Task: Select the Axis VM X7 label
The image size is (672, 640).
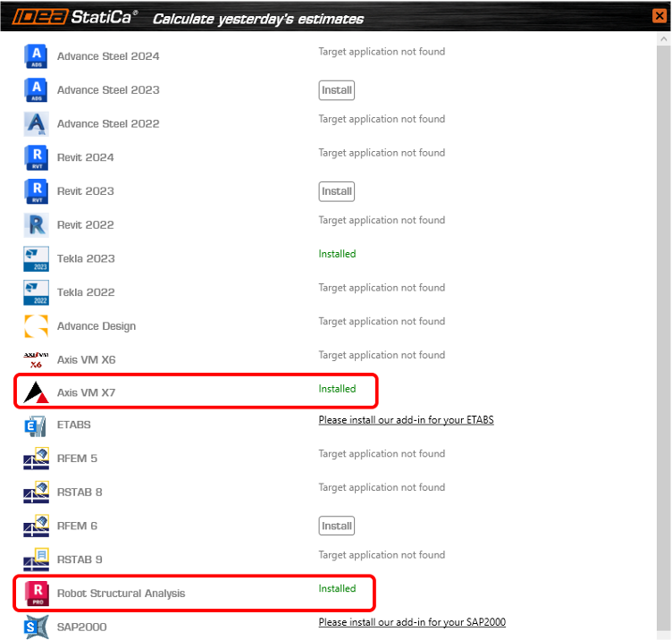Action: (86, 392)
